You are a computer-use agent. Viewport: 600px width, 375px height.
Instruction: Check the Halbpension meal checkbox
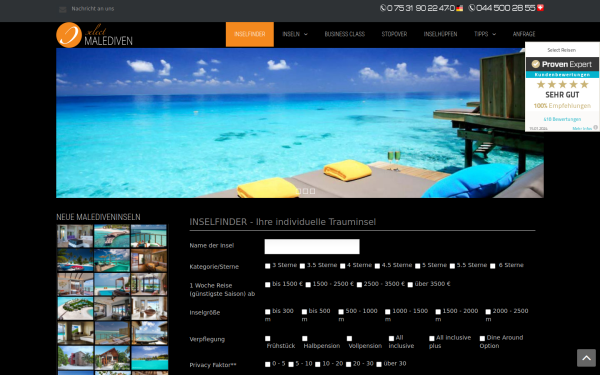pyautogui.click(x=305, y=339)
